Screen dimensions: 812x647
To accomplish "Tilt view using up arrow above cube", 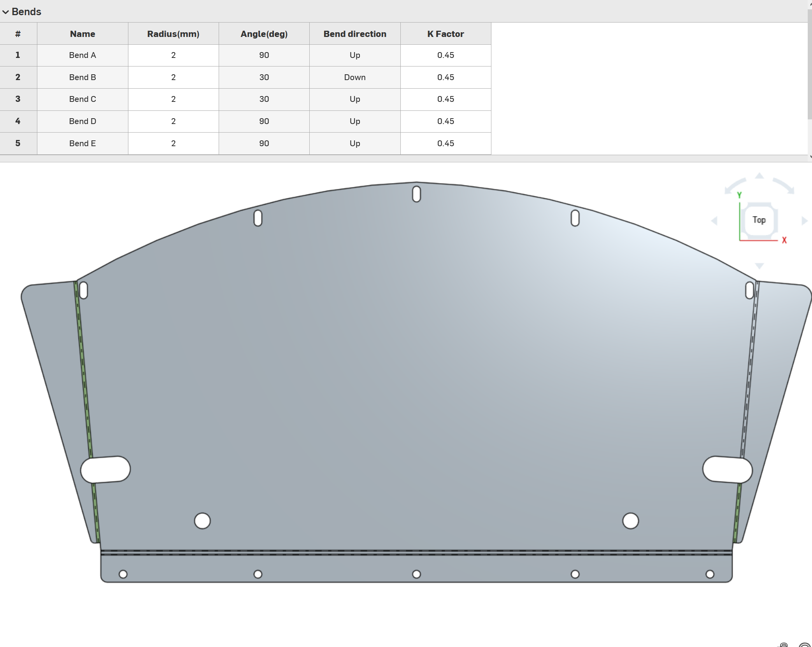I will pyautogui.click(x=759, y=175).
